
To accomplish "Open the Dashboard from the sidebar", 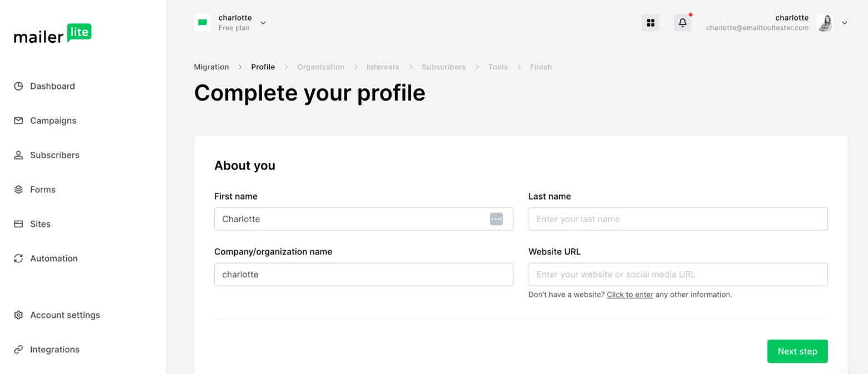I will coord(52,86).
